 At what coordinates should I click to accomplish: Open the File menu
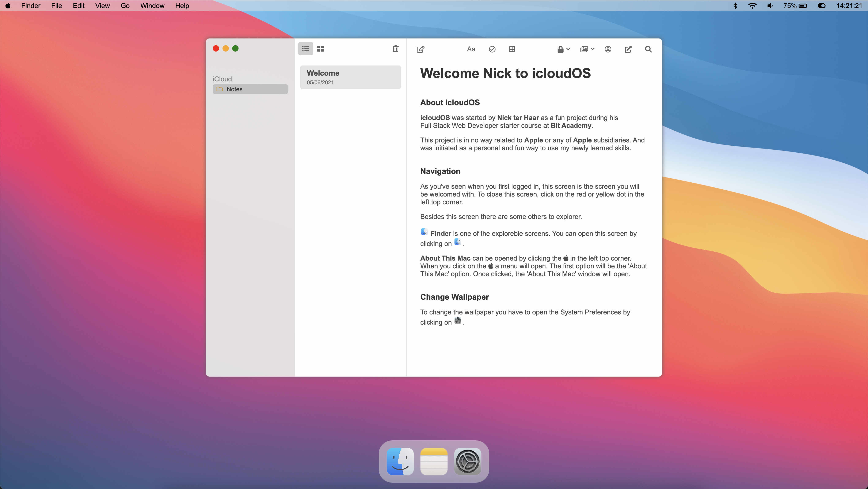pos(56,6)
